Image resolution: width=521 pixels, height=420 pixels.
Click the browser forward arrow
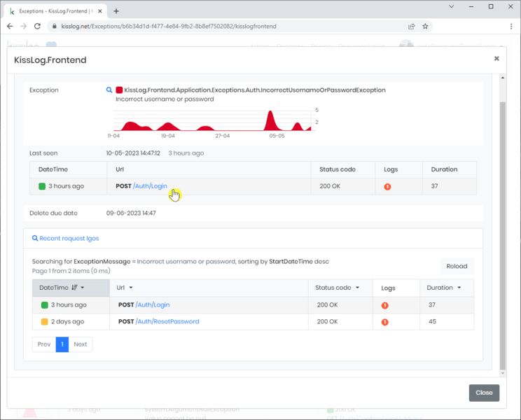[23, 26]
